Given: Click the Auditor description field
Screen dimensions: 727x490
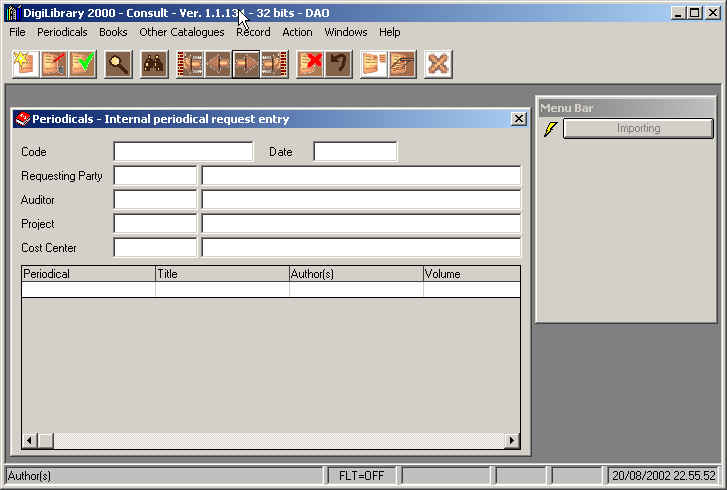Looking at the screenshot, I should click(x=361, y=200).
